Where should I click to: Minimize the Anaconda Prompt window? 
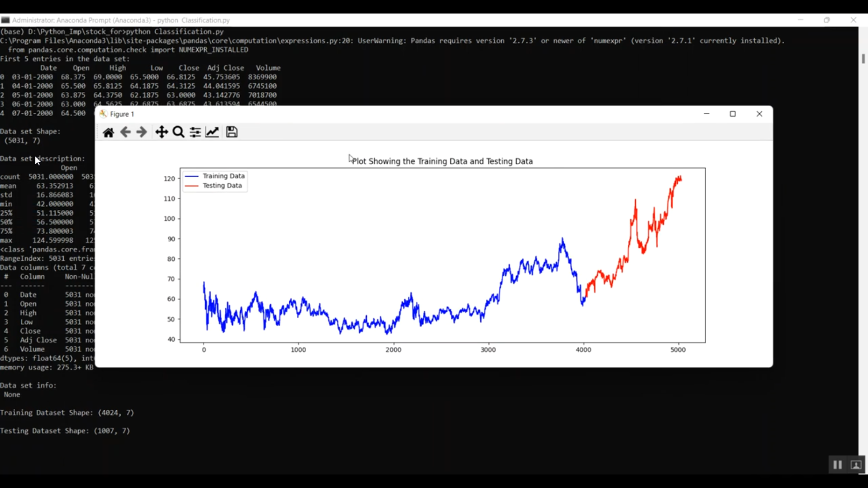801,20
